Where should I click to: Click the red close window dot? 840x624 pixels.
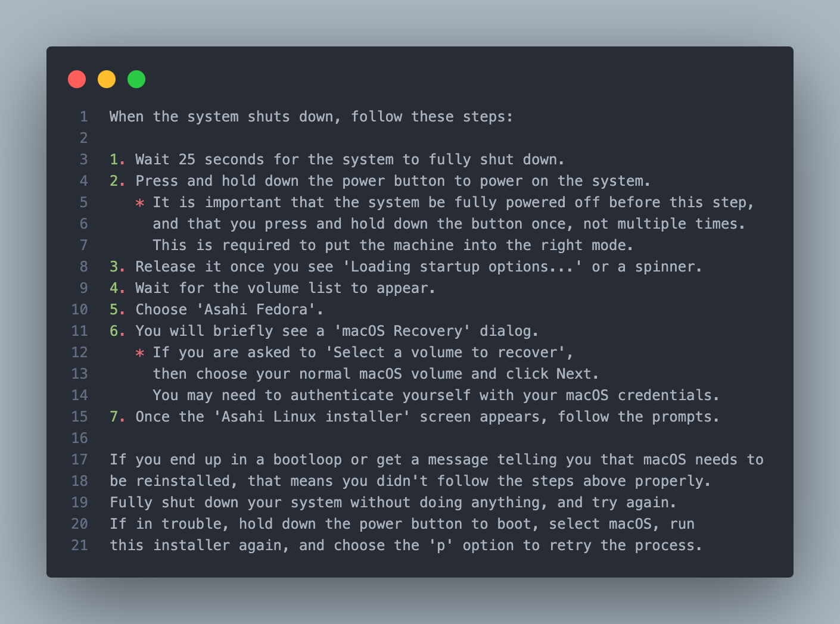77,79
